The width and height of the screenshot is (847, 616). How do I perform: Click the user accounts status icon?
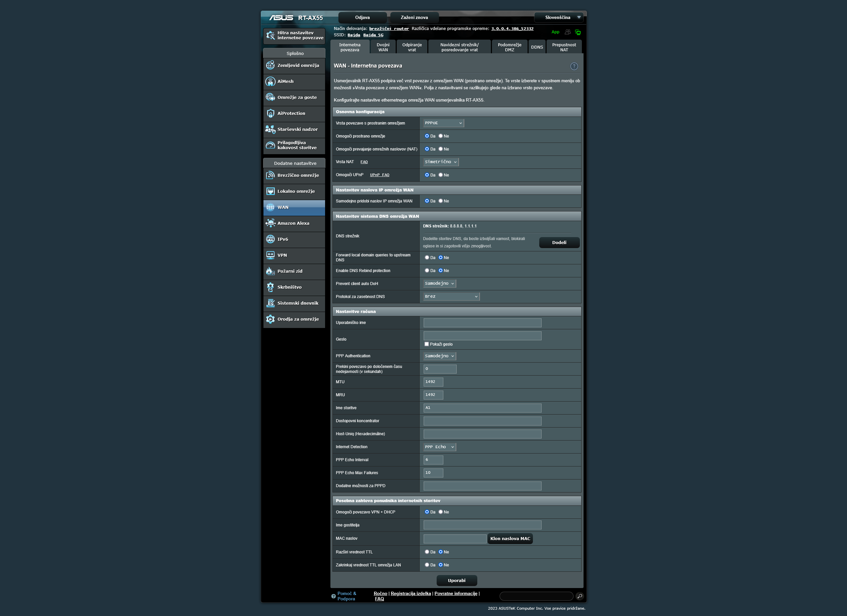567,32
